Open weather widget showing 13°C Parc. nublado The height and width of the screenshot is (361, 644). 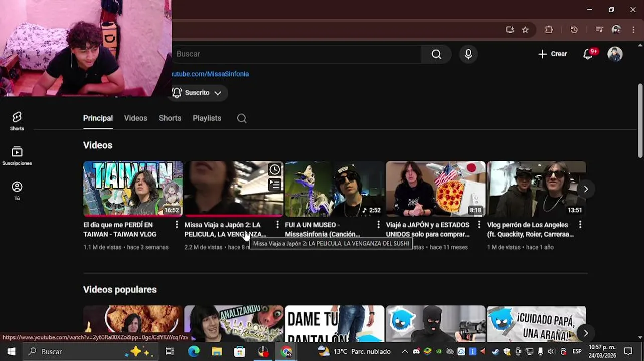click(x=354, y=351)
